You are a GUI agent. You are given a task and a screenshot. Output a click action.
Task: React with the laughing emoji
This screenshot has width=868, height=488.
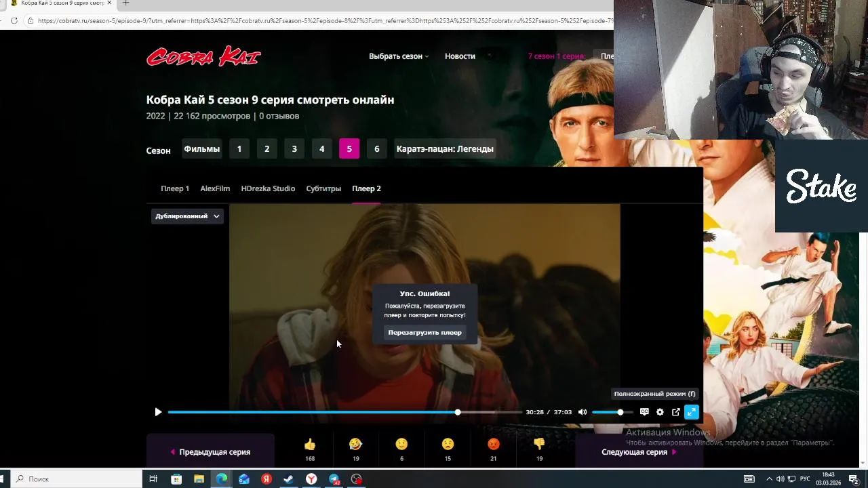355,445
